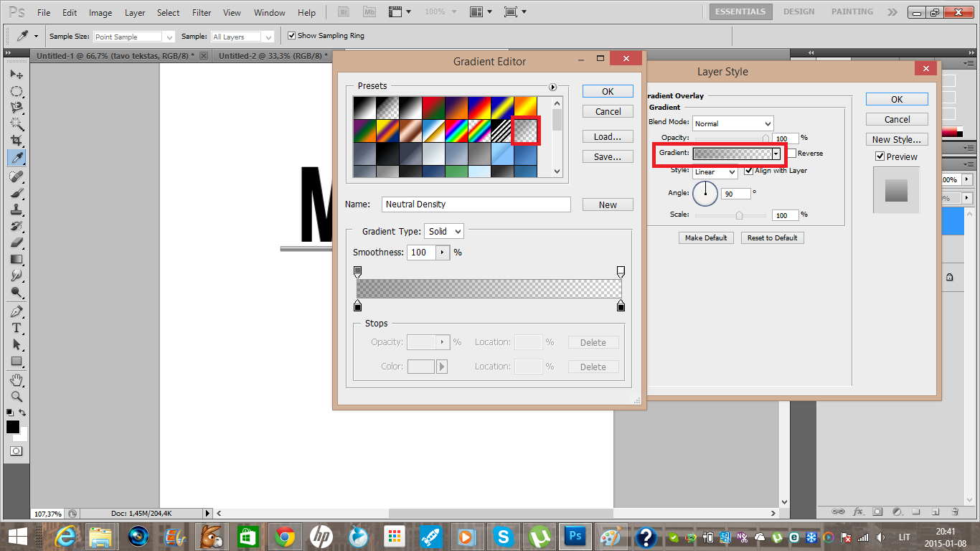
Task: Open the Layer menu
Action: pos(135,13)
